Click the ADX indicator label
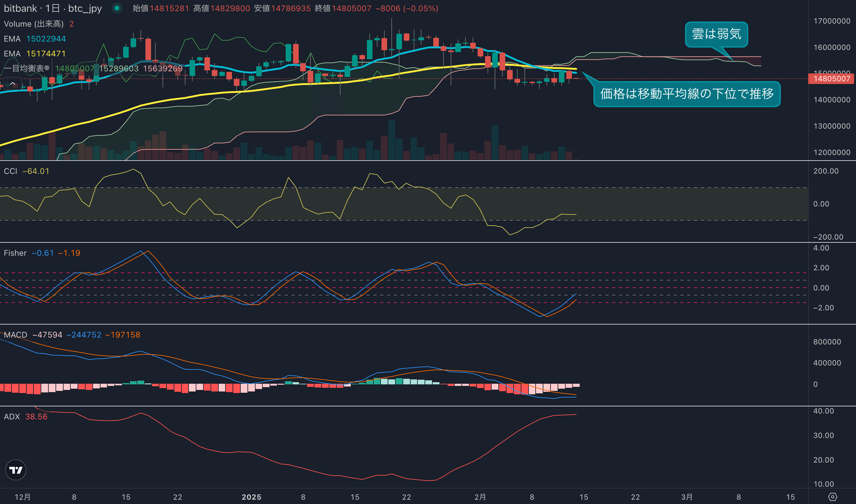 [12, 417]
